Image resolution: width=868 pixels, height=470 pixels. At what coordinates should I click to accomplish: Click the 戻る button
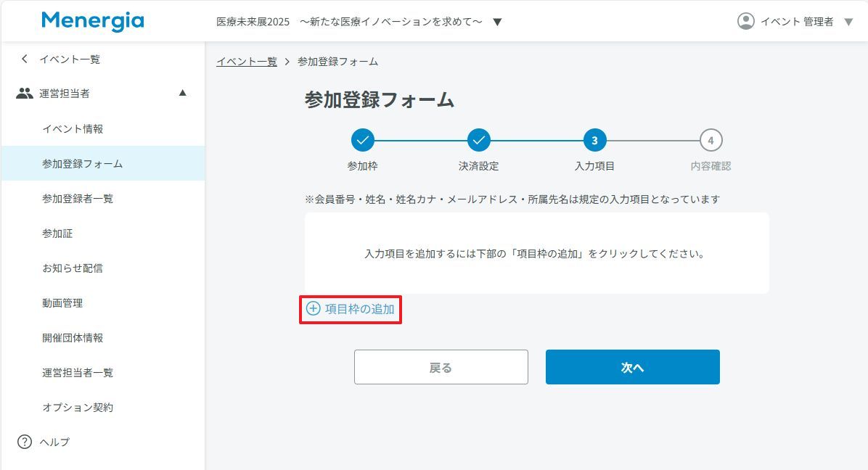(441, 367)
